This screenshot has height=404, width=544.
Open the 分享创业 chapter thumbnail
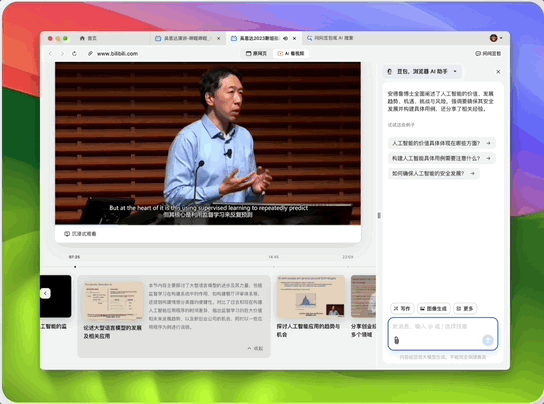(363, 297)
